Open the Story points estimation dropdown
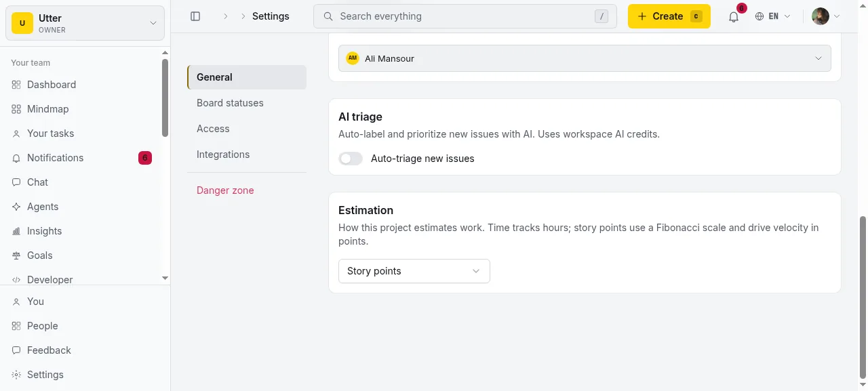 [414, 271]
